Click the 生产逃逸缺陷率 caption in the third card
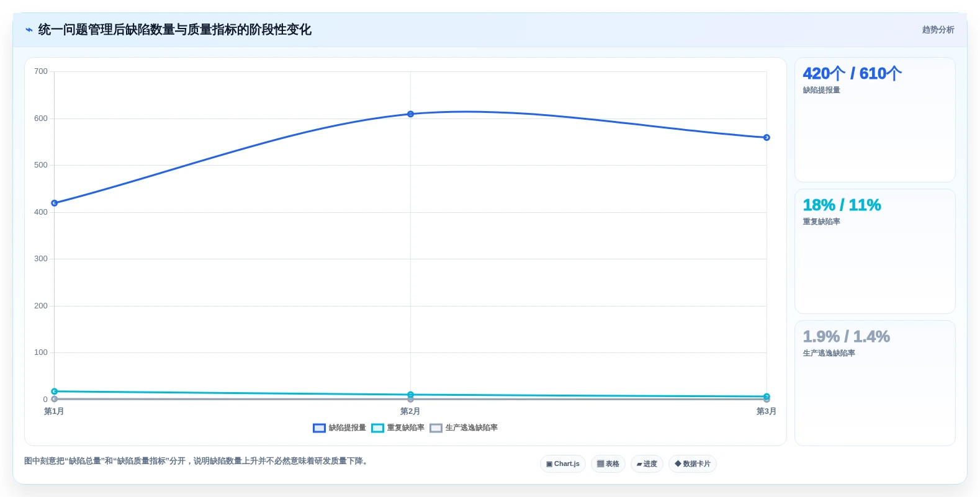This screenshot has height=497, width=980. click(829, 354)
